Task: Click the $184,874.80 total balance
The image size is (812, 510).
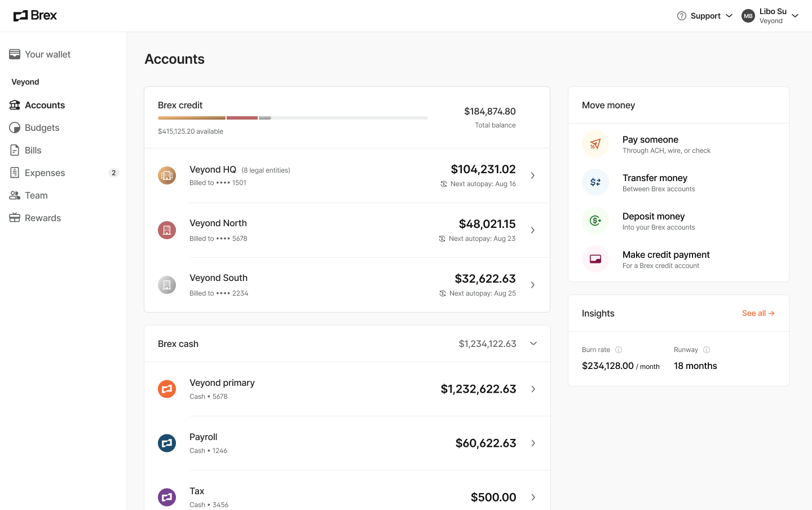Action: tap(490, 111)
